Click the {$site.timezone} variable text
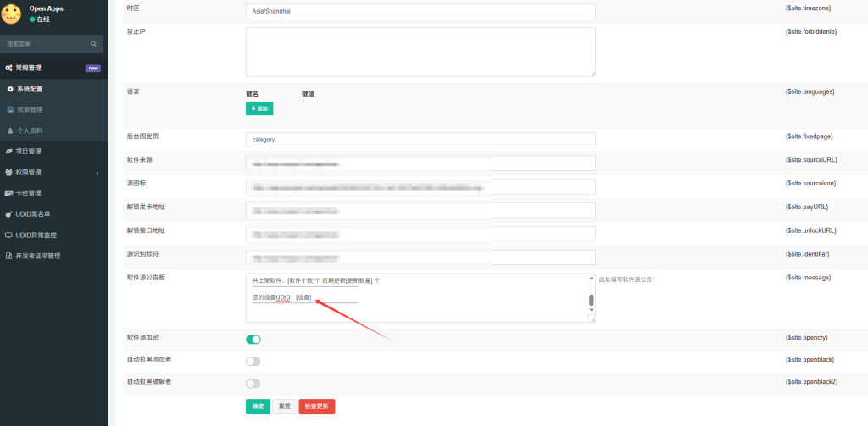Screen dimensions: 868x426 pyautogui.click(x=808, y=8)
